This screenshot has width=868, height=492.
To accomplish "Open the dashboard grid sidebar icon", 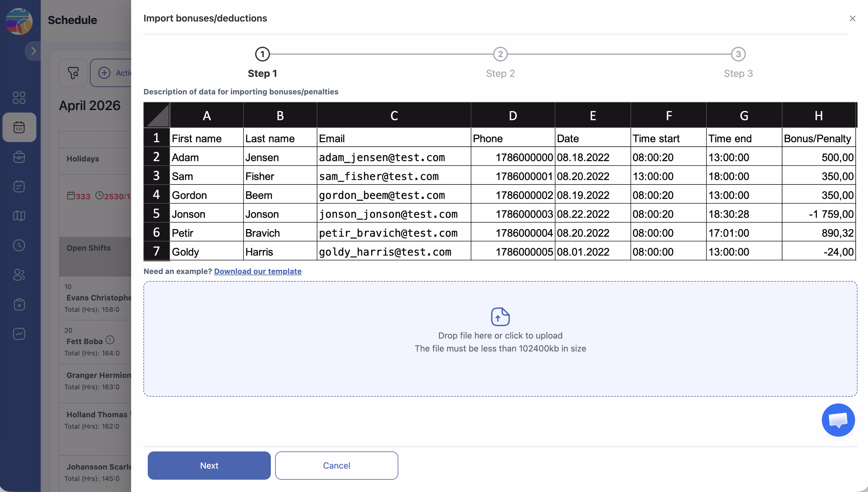I will pyautogui.click(x=19, y=98).
